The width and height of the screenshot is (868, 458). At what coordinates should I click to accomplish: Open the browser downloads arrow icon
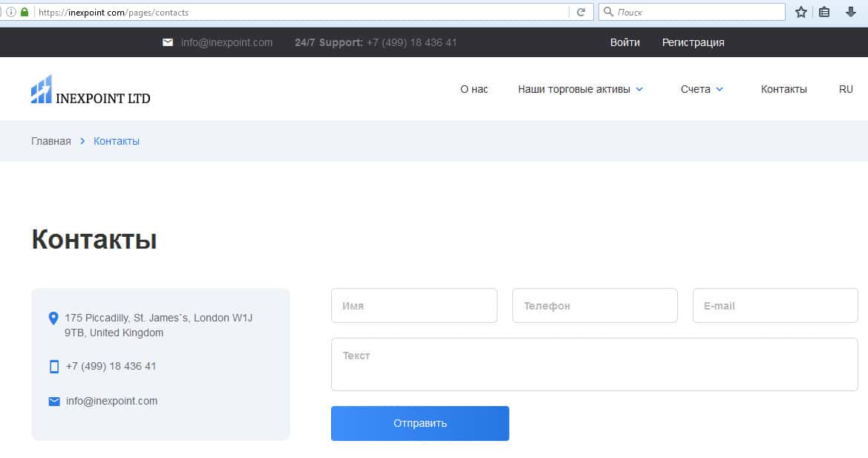[851, 12]
